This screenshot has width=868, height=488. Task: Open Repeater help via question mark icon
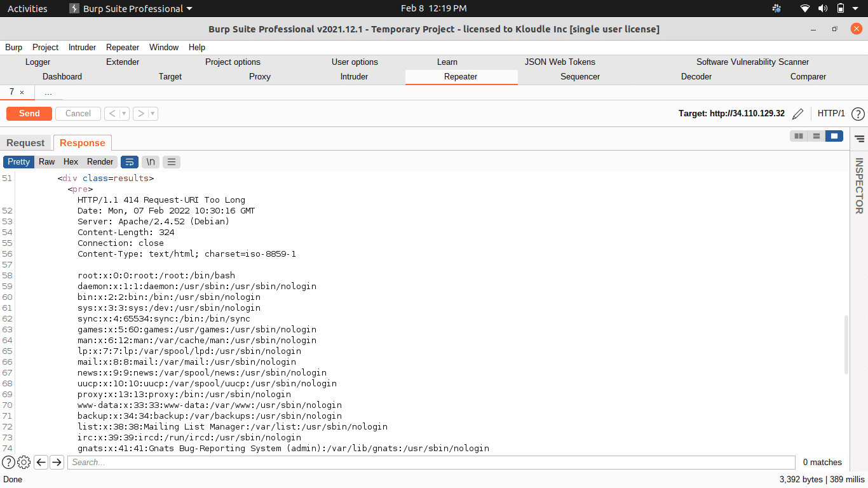(858, 114)
